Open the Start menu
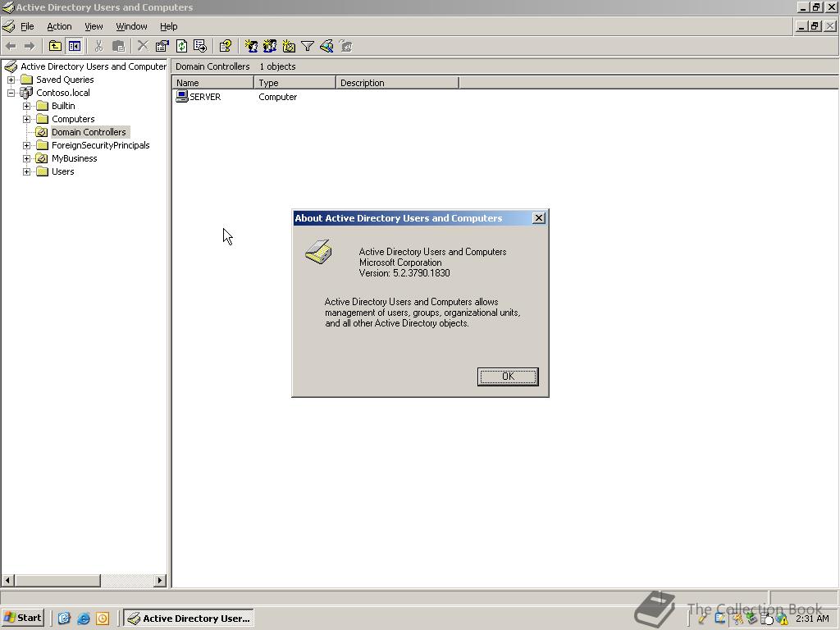Viewport: 840px width, 630px height. [22, 619]
